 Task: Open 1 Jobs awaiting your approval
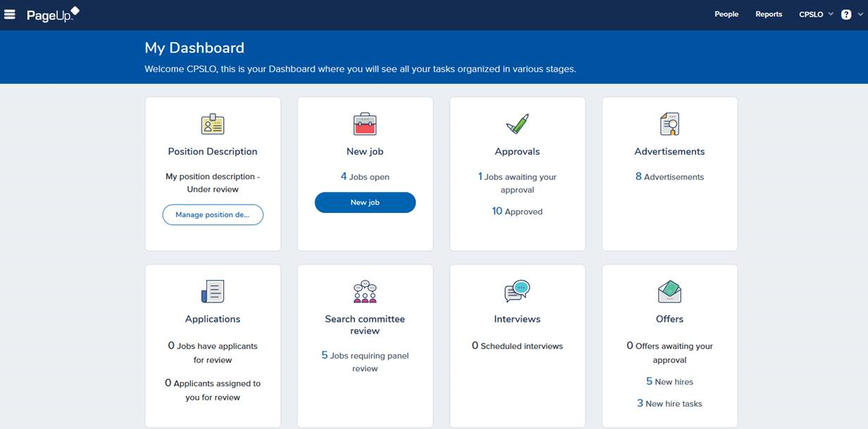pos(517,183)
